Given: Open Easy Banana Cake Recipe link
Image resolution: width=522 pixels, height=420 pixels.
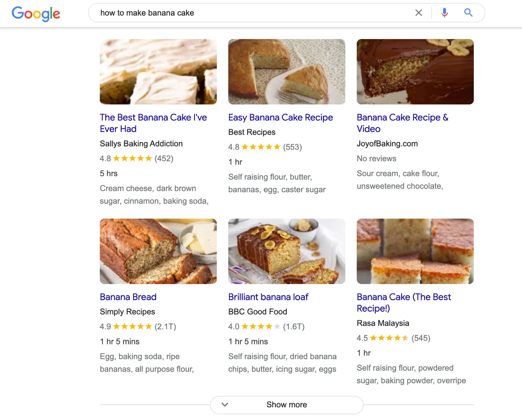Looking at the screenshot, I should click(x=280, y=118).
